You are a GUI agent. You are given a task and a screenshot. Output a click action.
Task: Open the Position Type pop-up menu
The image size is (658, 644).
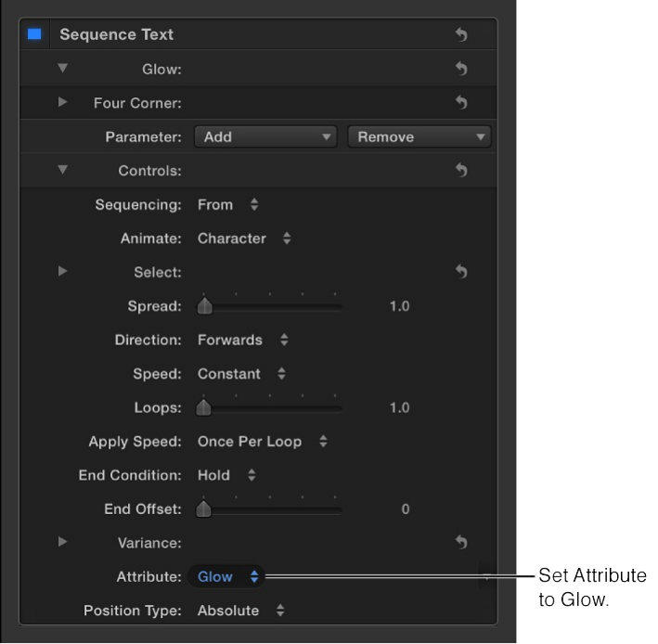coord(241,611)
